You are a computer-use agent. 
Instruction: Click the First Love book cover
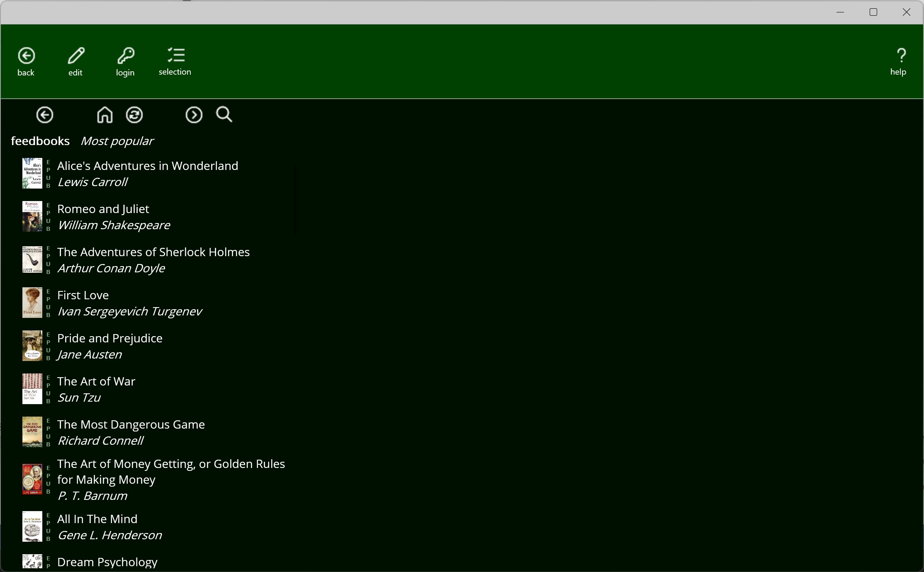tap(32, 303)
